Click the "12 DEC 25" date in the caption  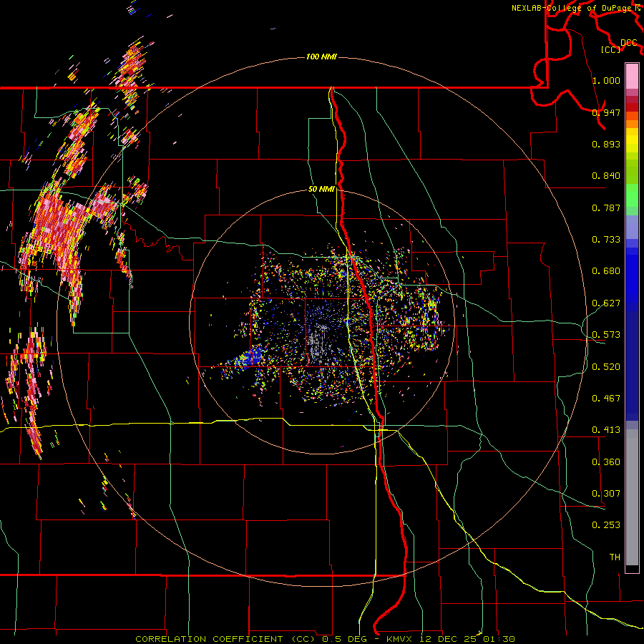tap(450, 639)
